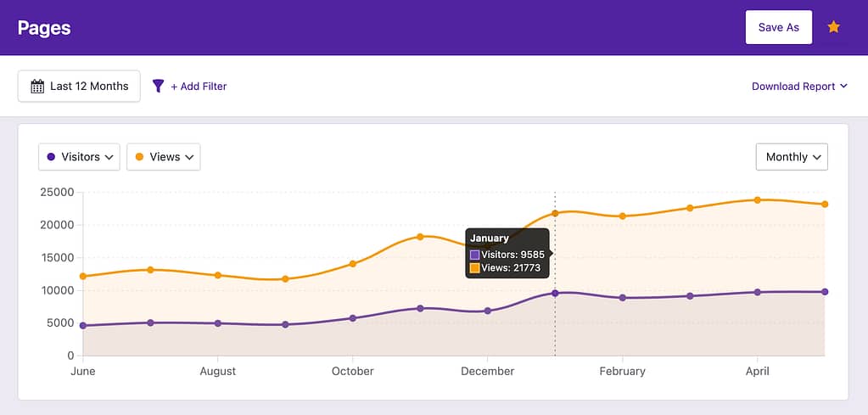Click the orange Views swatch in tooltip

[x=475, y=268]
